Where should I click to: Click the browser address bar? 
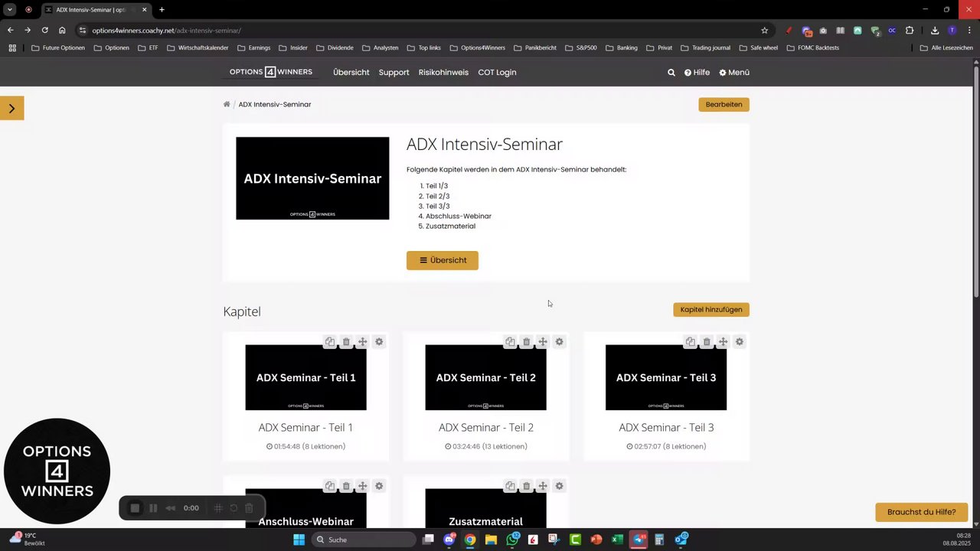pyautogui.click(x=421, y=31)
